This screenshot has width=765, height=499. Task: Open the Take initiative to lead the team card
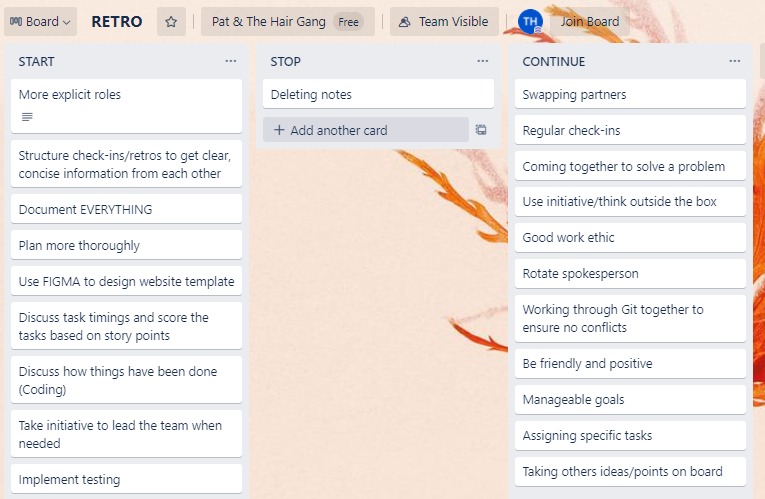coord(126,434)
